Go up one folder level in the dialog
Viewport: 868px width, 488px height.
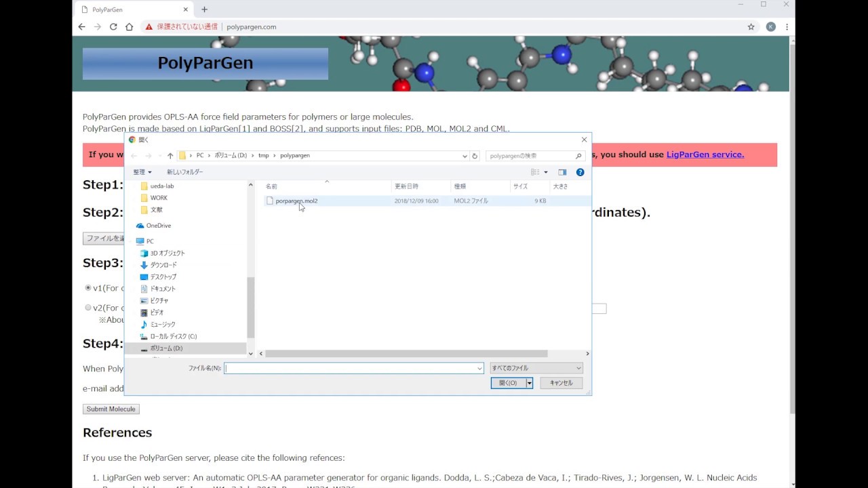point(170,156)
